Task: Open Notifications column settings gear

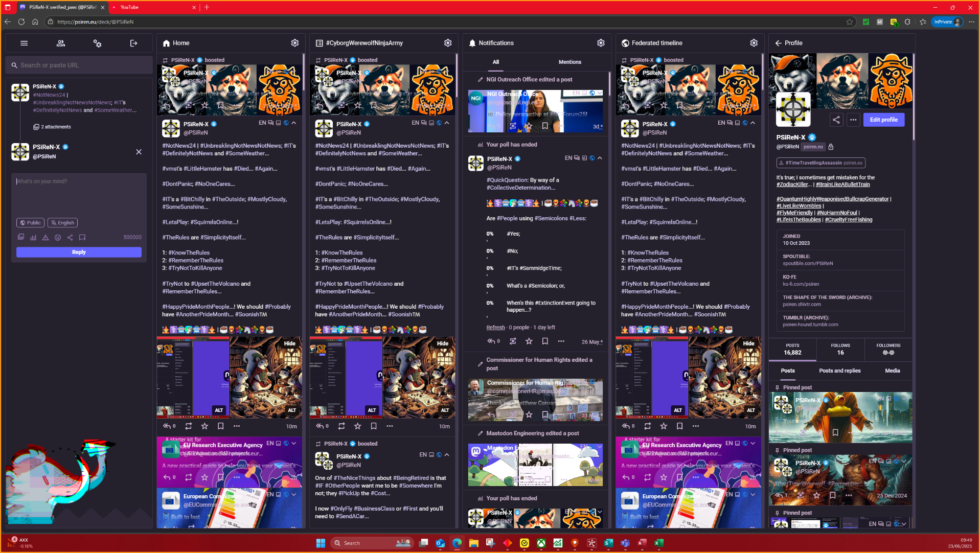Action: pyautogui.click(x=601, y=43)
